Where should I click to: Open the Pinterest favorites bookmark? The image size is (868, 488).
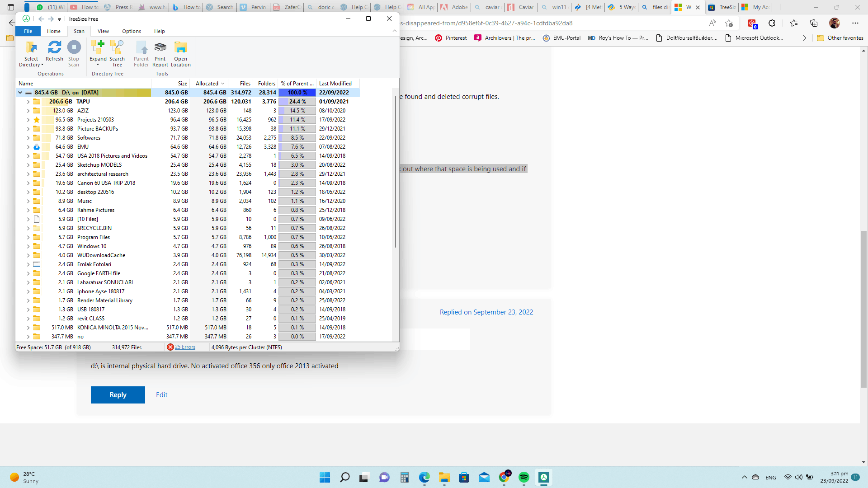pyautogui.click(x=451, y=38)
